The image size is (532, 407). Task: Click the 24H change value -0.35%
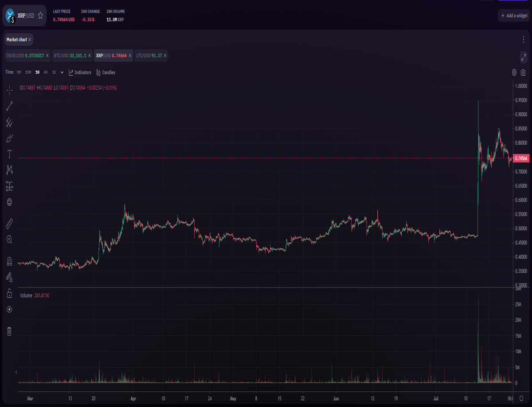click(x=88, y=20)
